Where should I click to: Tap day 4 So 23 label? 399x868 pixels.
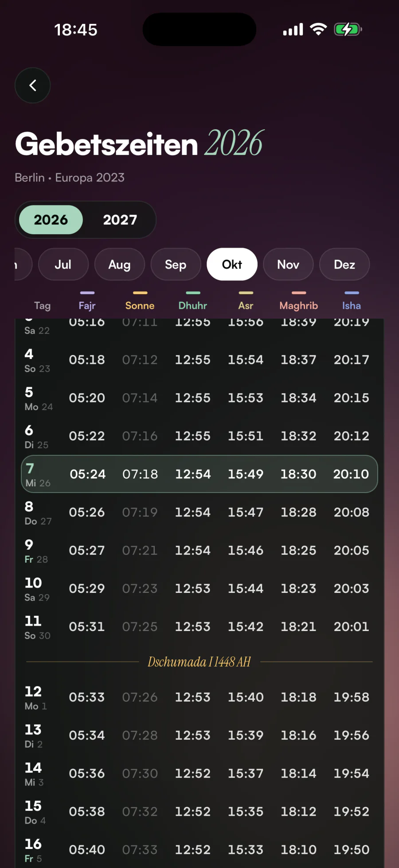37,360
